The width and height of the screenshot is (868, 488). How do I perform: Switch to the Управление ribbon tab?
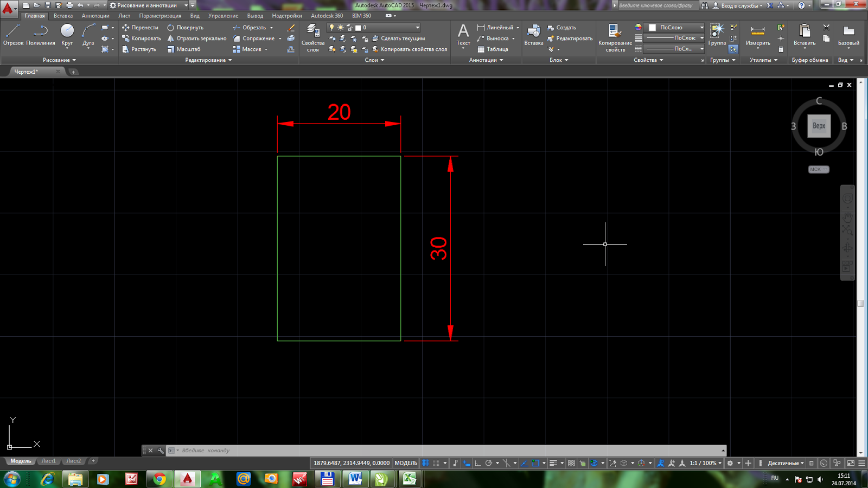click(223, 16)
